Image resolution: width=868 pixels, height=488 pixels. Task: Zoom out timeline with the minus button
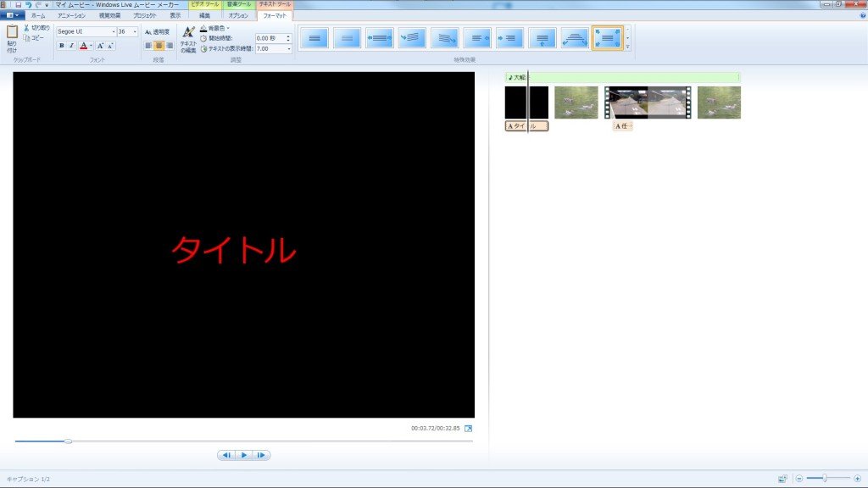pyautogui.click(x=798, y=479)
